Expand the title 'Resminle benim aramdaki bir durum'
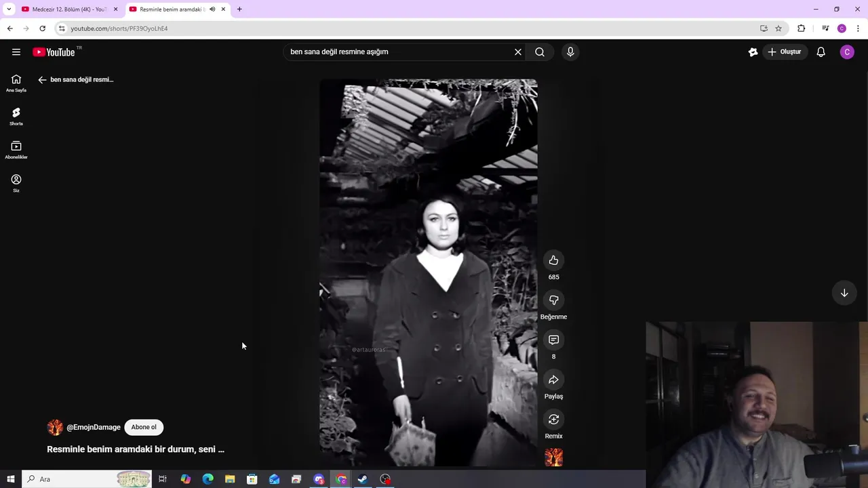This screenshot has height=488, width=868. coord(136,449)
